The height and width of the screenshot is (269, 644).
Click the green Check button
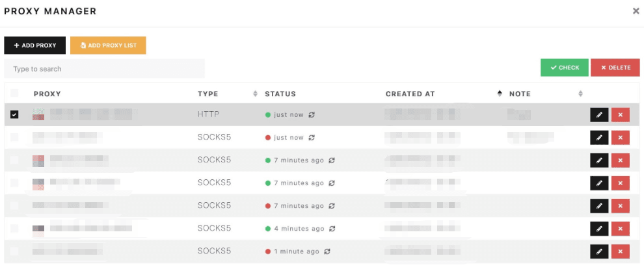tap(564, 68)
